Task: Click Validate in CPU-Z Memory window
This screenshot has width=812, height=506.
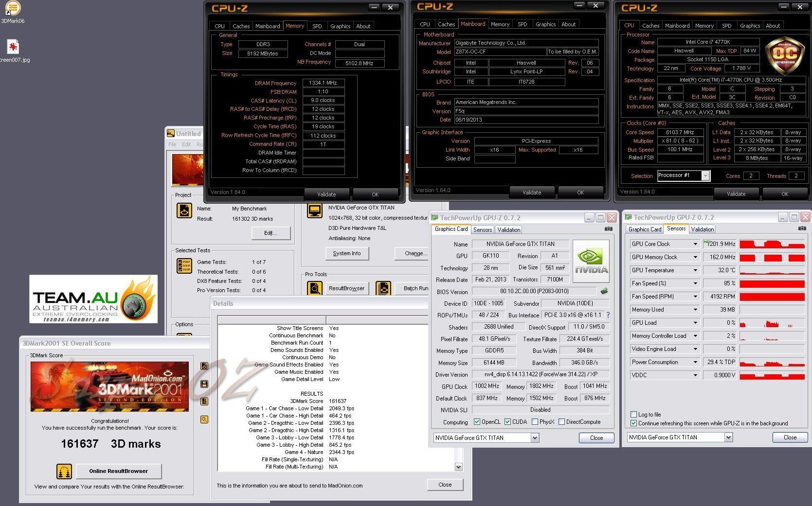Action: point(326,194)
